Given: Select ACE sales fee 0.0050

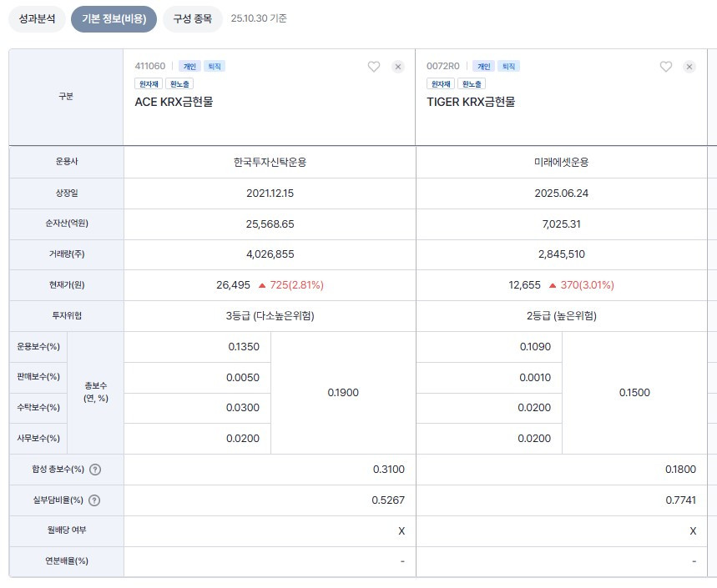Looking at the screenshot, I should pyautogui.click(x=243, y=378).
